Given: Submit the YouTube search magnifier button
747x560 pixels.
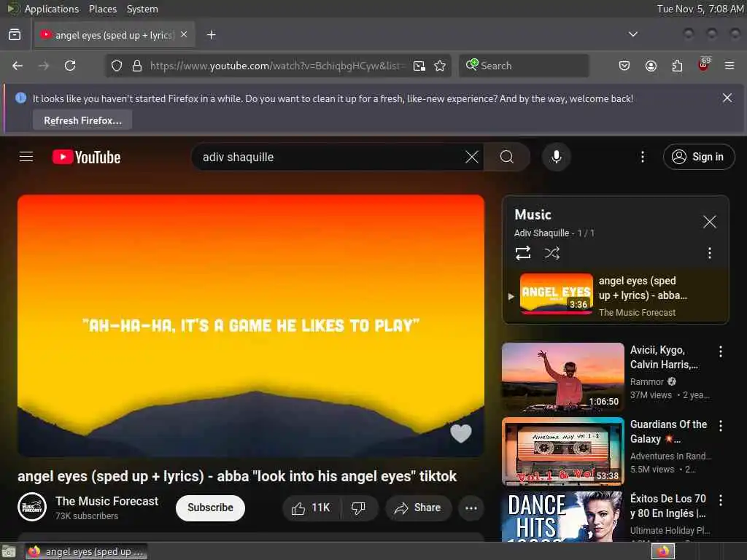Looking at the screenshot, I should [507, 157].
